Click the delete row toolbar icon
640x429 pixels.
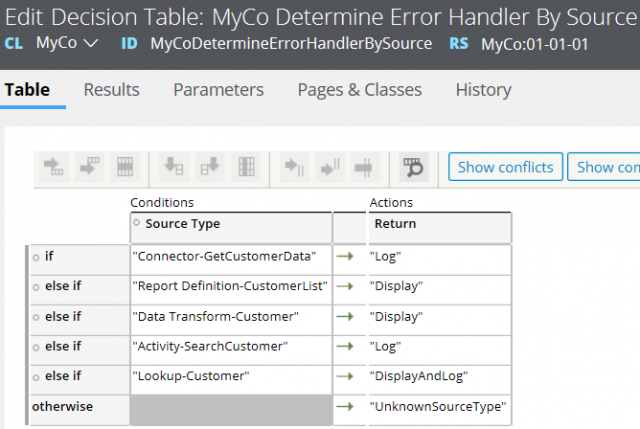coord(124,167)
